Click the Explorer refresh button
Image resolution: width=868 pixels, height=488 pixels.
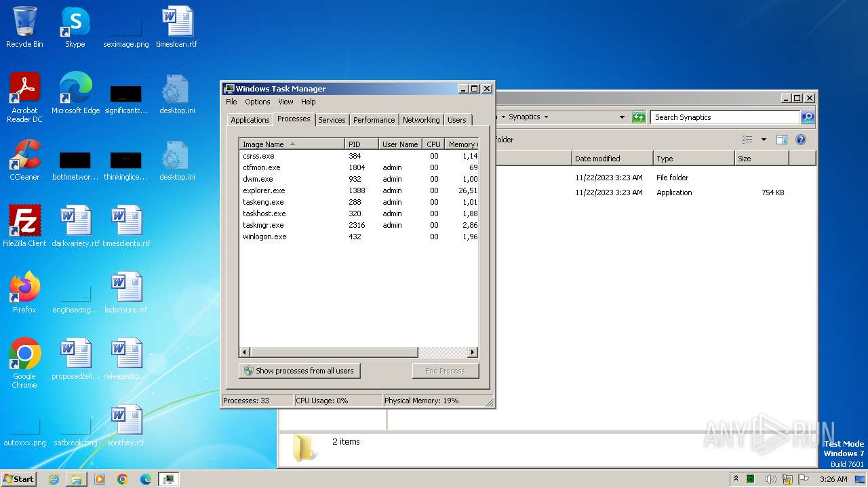(x=639, y=117)
